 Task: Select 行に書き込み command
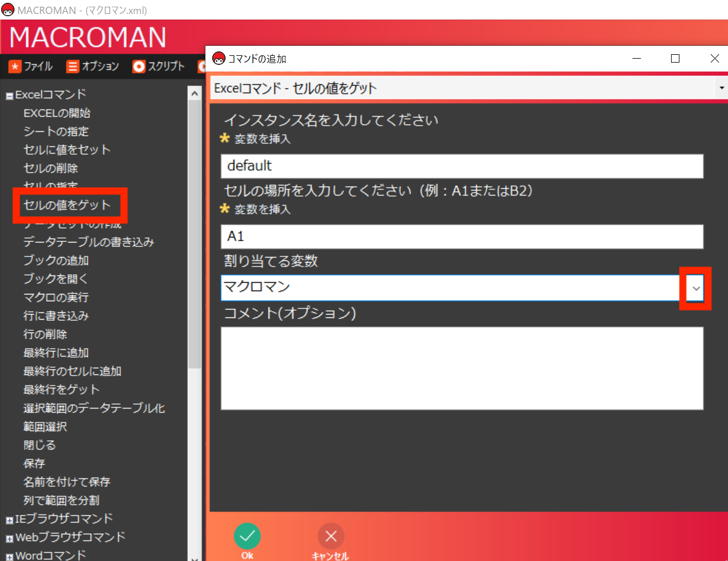[56, 316]
